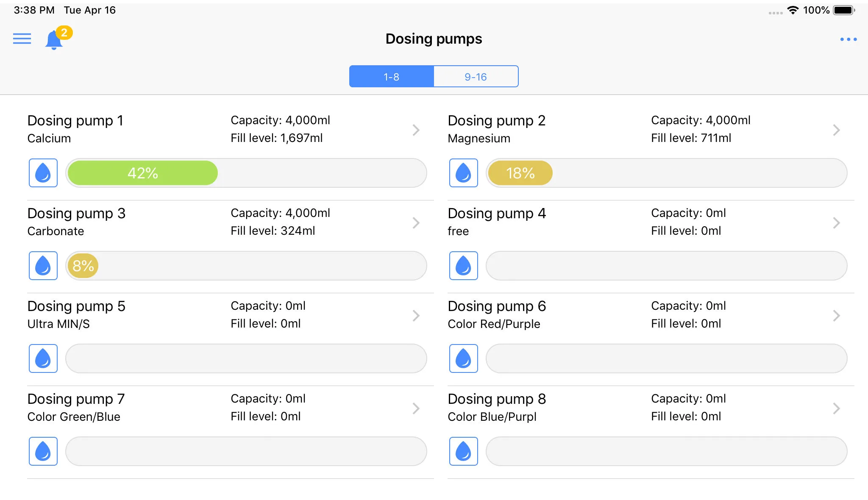Click the 18% Magnesium fill level bar
Viewport: 868px width, 500px height.
tap(666, 173)
